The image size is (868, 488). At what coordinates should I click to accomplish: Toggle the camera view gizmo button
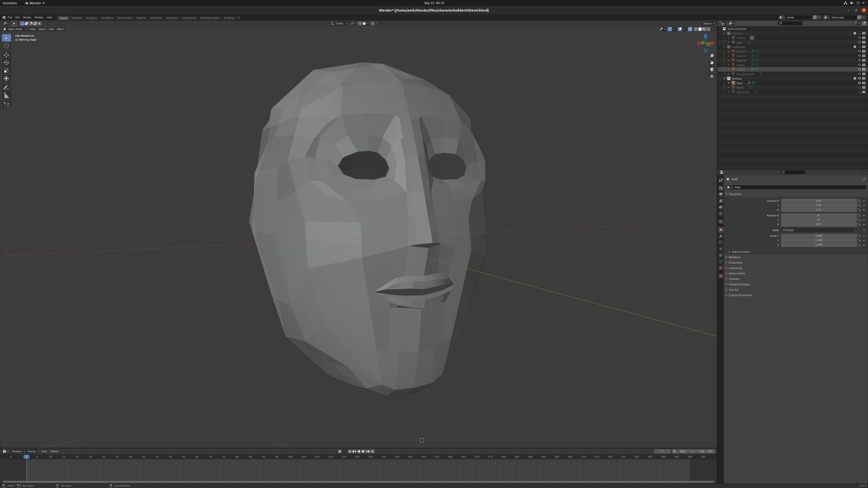coord(712,69)
